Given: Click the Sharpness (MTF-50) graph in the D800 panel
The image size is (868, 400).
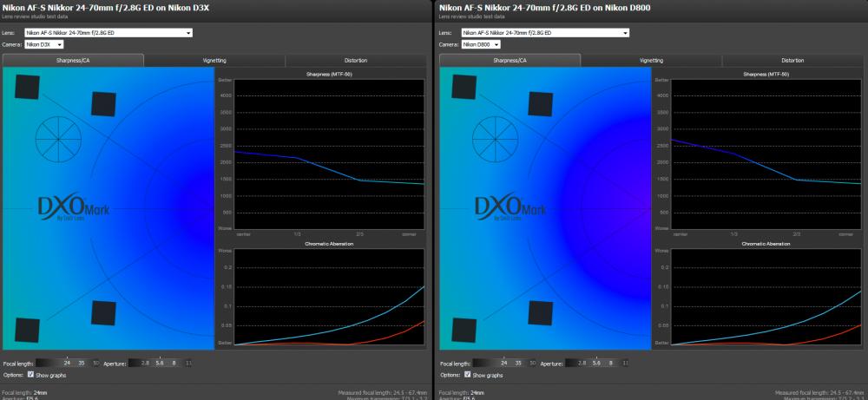Looking at the screenshot, I should pyautogui.click(x=766, y=154).
